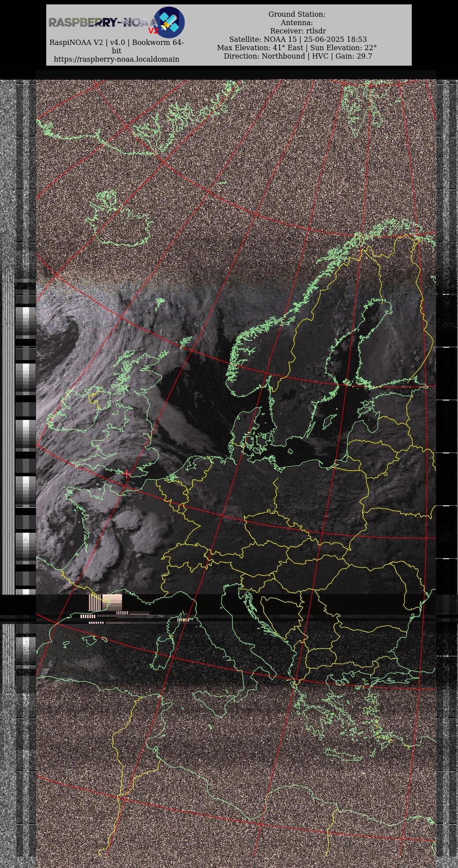Click the red cross ground station marker

click(127, 474)
